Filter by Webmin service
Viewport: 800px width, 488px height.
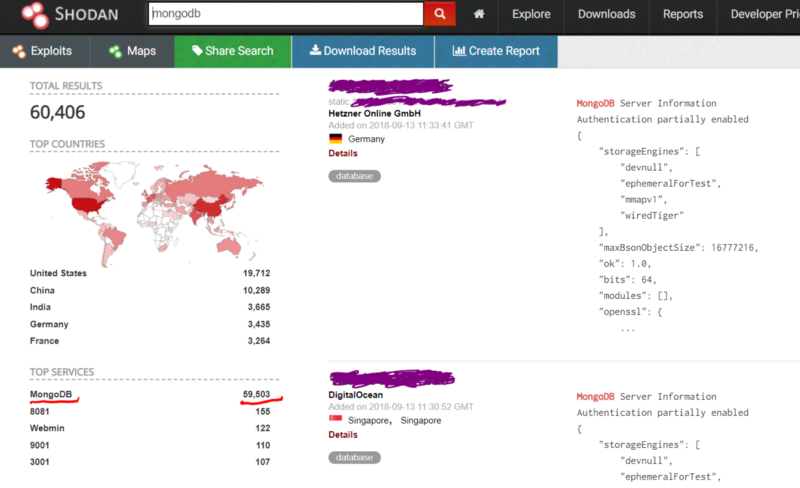point(47,428)
